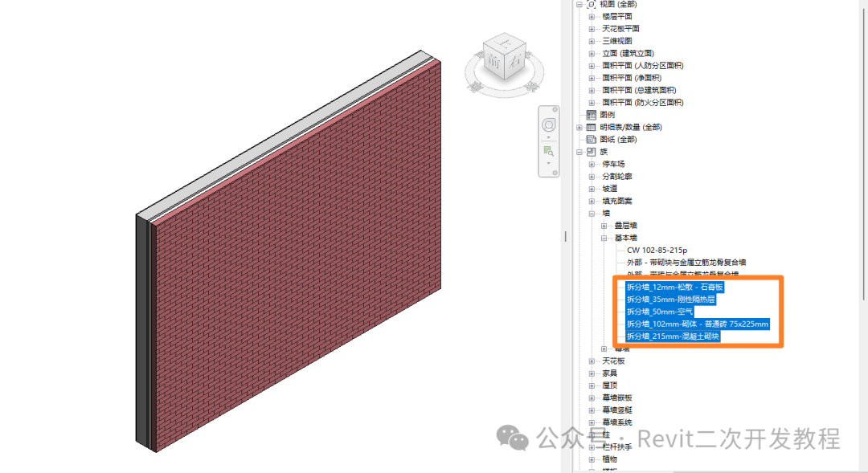Open the Steering Wheels tool in navigation bar
The image size is (868, 473).
tap(549, 124)
